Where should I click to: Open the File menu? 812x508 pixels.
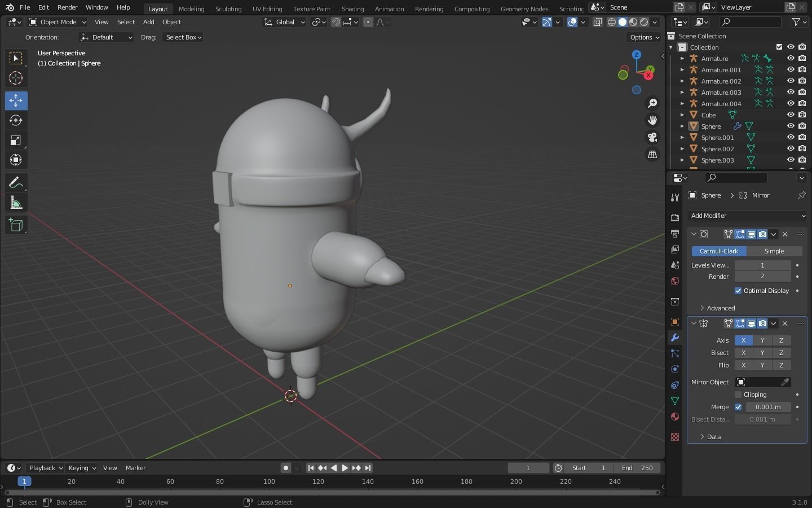tap(25, 7)
